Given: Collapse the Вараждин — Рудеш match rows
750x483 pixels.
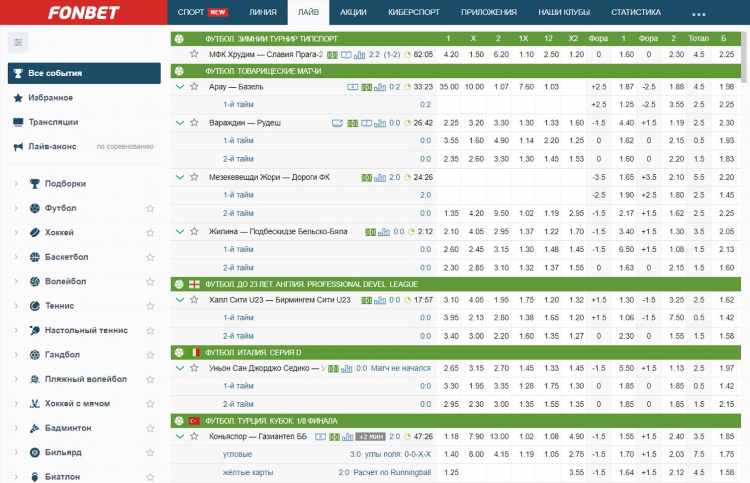Looking at the screenshot, I should point(180,123).
